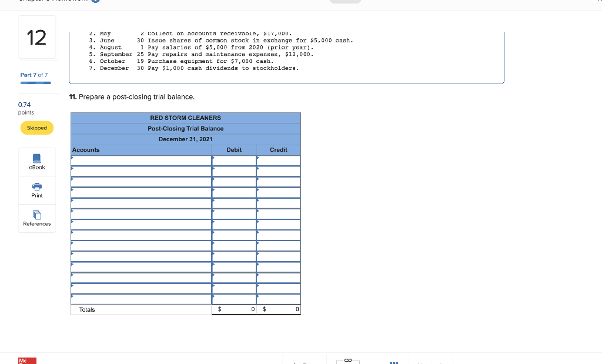Click the instruction 'Prepare a post-closing trial balance'

pos(132,97)
